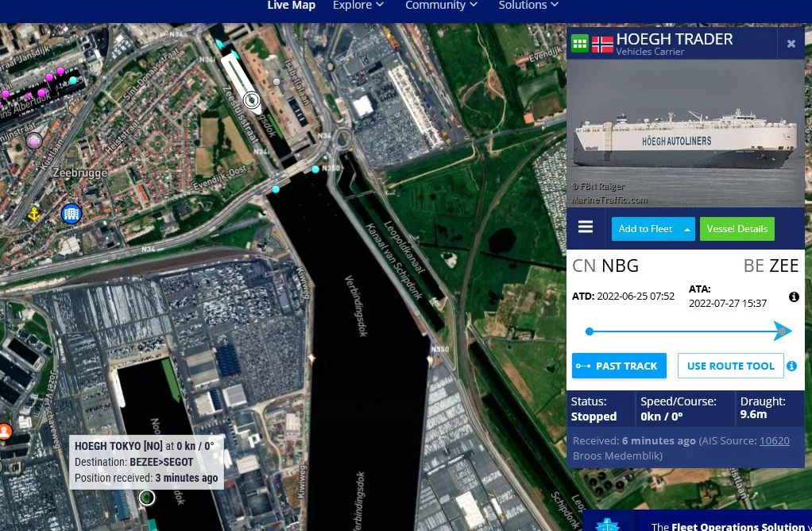812x531 pixels.
Task: Click the cyan vessel dot at Evendijk-Oost bridge
Action: coord(276,189)
